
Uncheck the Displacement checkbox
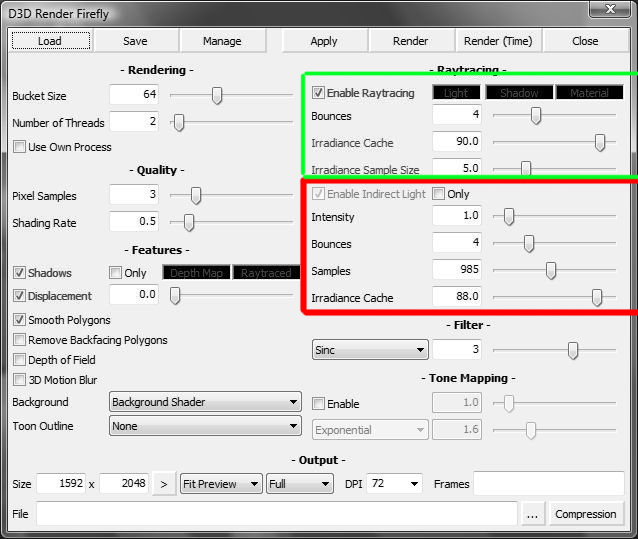[x=19, y=296]
